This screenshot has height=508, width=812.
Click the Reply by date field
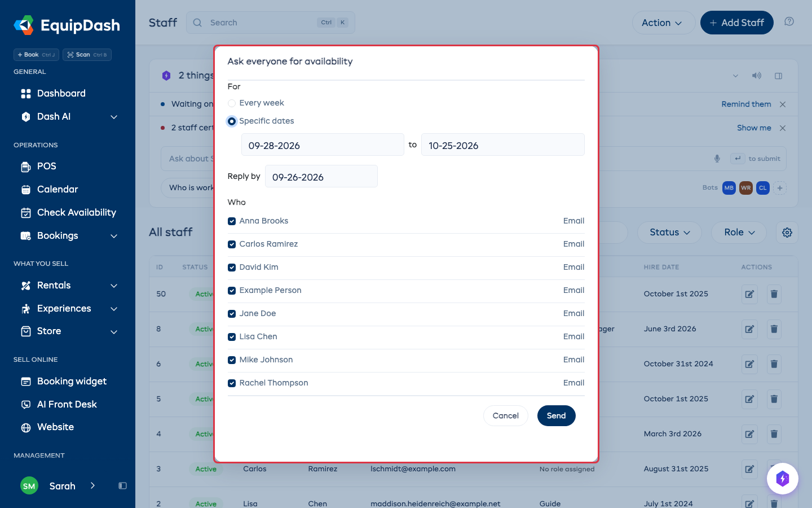pos(321,177)
